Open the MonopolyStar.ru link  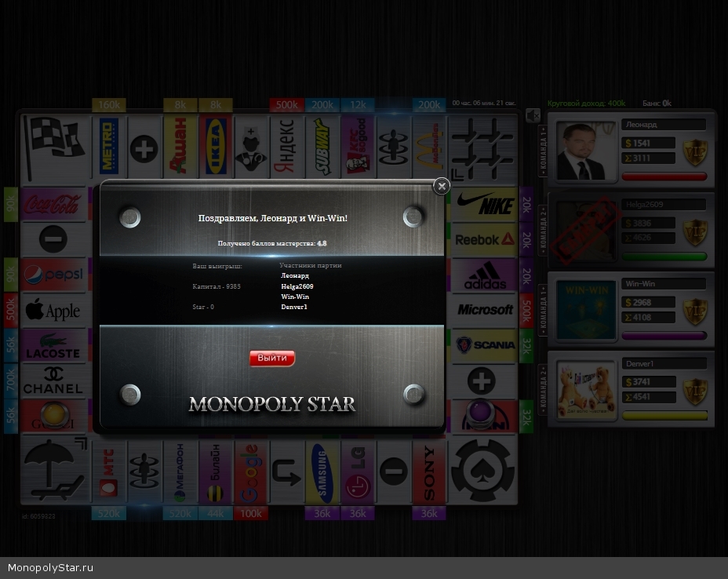[x=51, y=568]
